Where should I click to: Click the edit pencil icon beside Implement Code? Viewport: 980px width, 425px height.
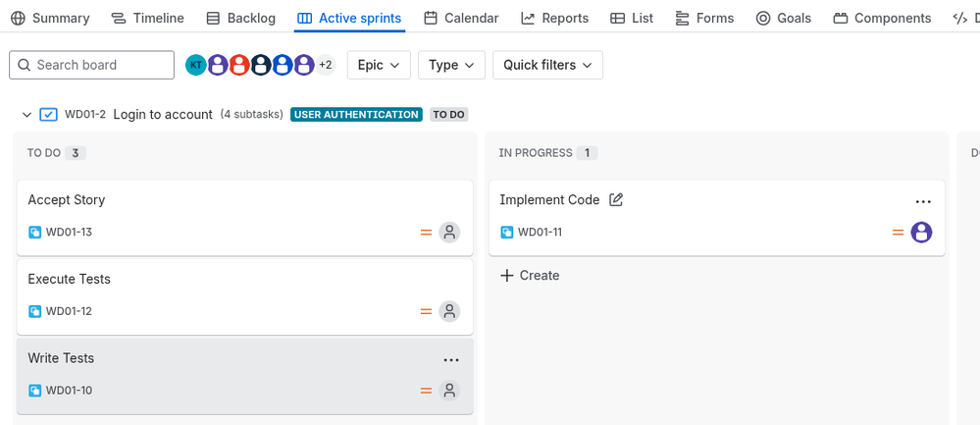[616, 200]
